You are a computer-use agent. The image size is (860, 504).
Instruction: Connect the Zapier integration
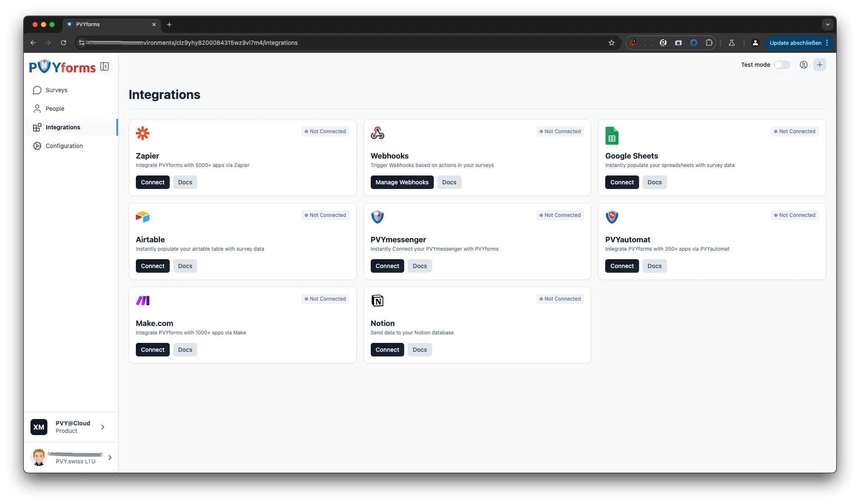[x=152, y=182]
